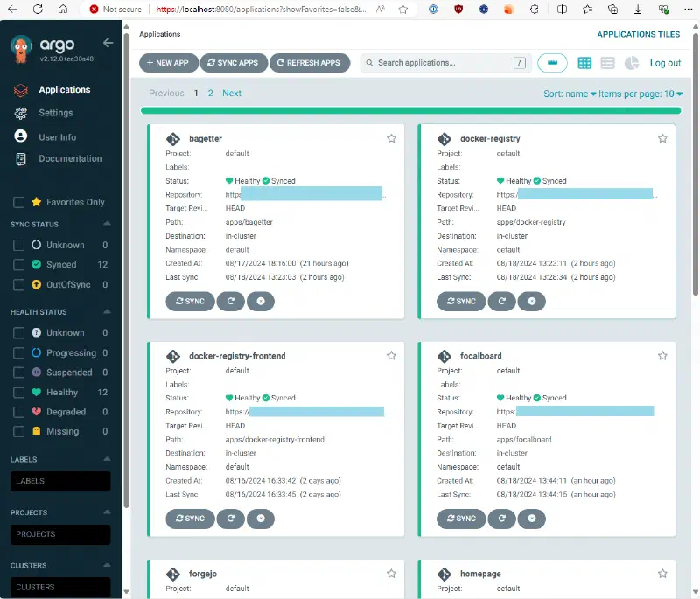Click the Labels filter input field
Screen dimensions: 700x599
(60, 481)
